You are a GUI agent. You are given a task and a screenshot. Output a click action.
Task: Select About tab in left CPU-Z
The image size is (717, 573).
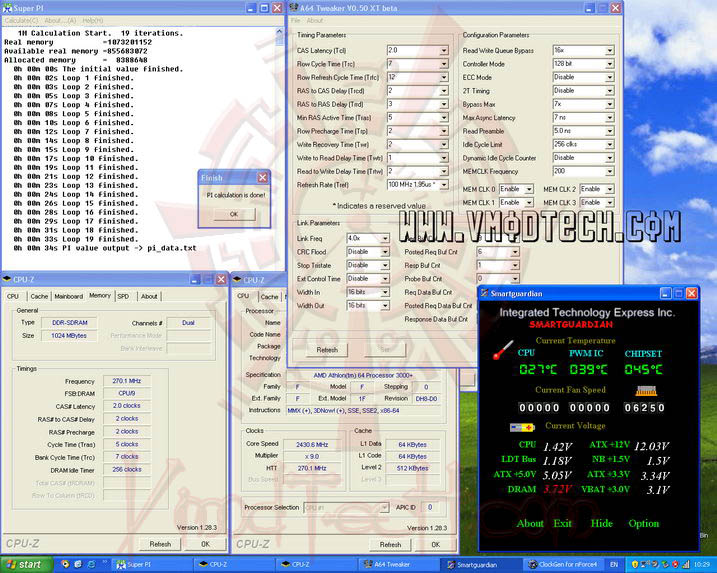pyautogui.click(x=149, y=296)
